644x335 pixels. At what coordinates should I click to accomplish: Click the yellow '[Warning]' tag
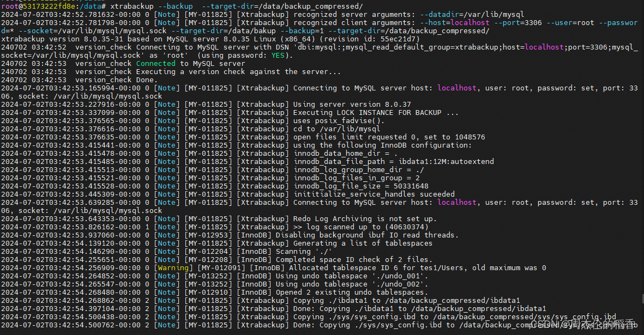coord(173,269)
